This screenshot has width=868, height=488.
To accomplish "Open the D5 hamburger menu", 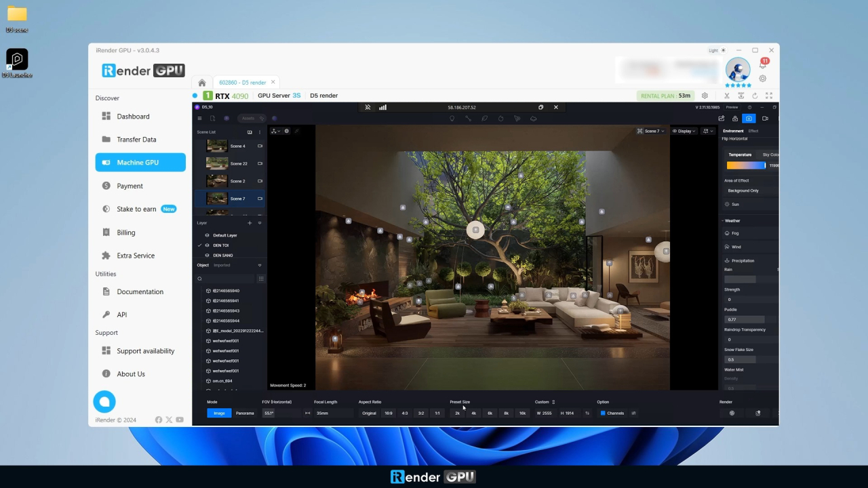I will tap(199, 119).
